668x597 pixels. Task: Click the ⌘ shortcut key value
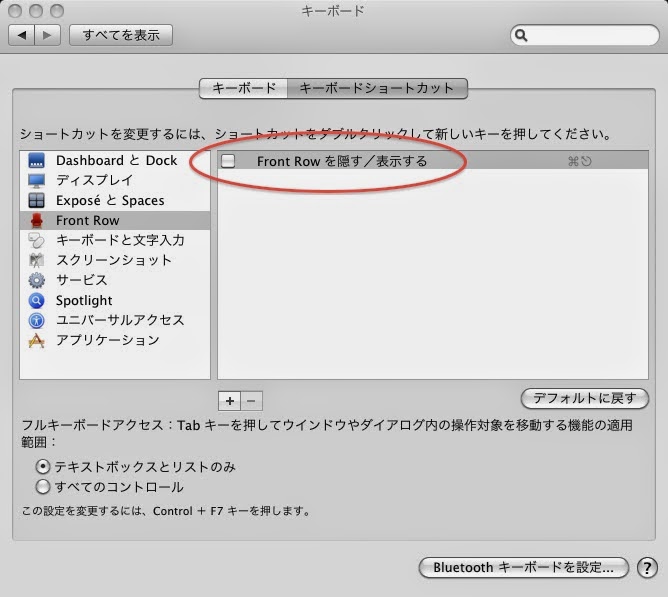coord(580,162)
